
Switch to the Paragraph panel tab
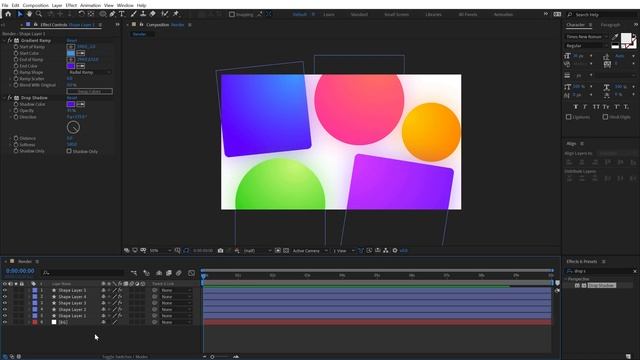610,25
